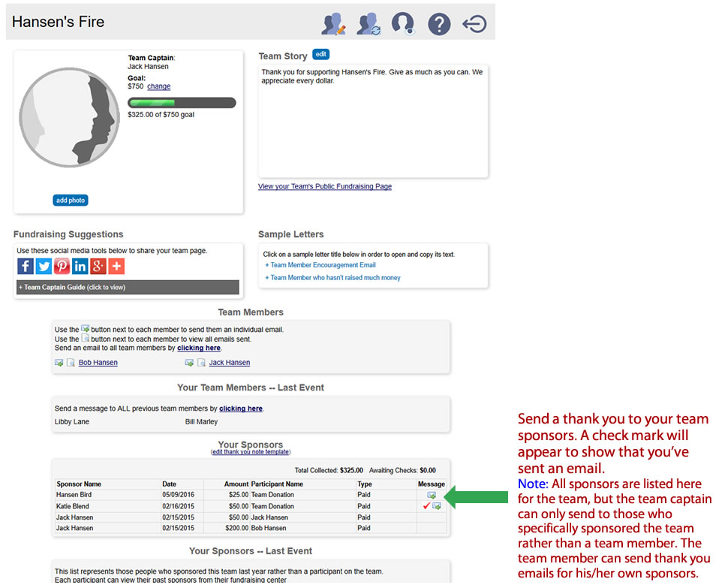Share team page on Facebook
Viewport: 728px width, 588px height.
[26, 266]
